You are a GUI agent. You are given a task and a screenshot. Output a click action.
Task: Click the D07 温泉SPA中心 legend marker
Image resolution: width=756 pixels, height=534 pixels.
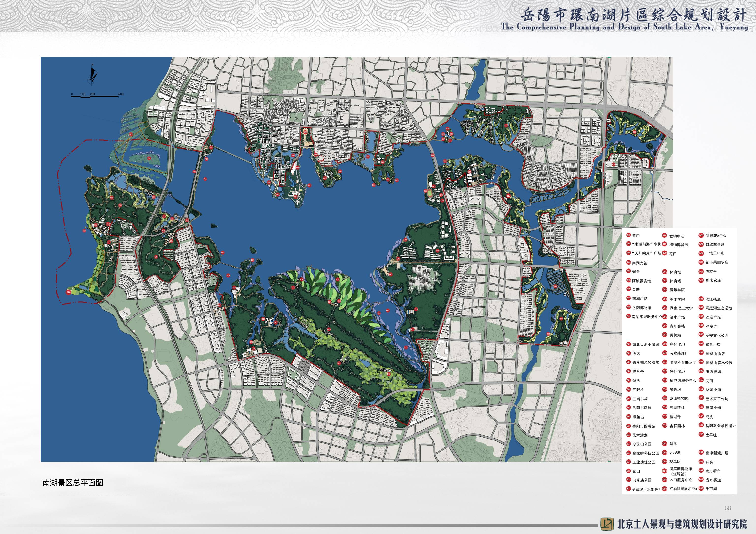701,236
